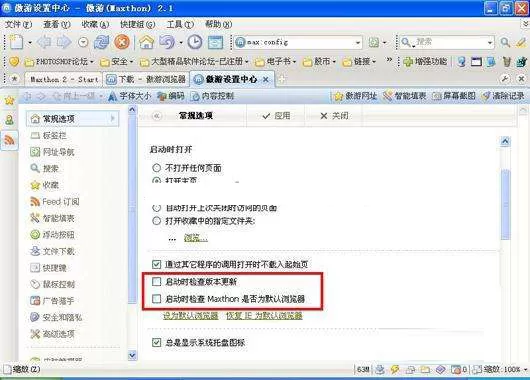
Task: Click the New tab page icon
Action: (x=16, y=42)
